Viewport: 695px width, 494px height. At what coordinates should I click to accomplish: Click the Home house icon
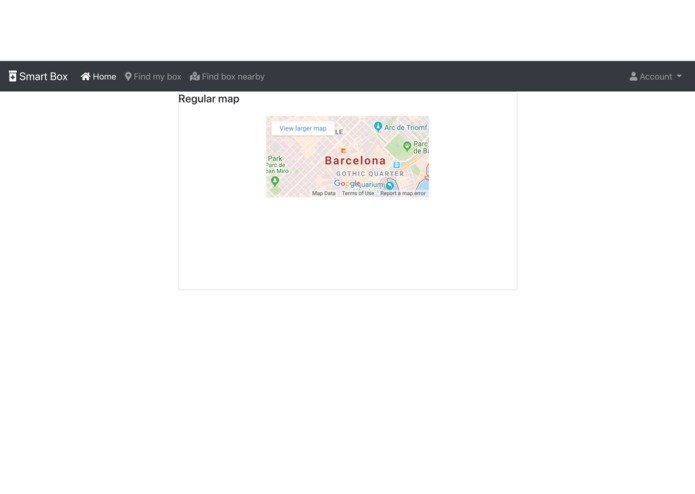(86, 77)
